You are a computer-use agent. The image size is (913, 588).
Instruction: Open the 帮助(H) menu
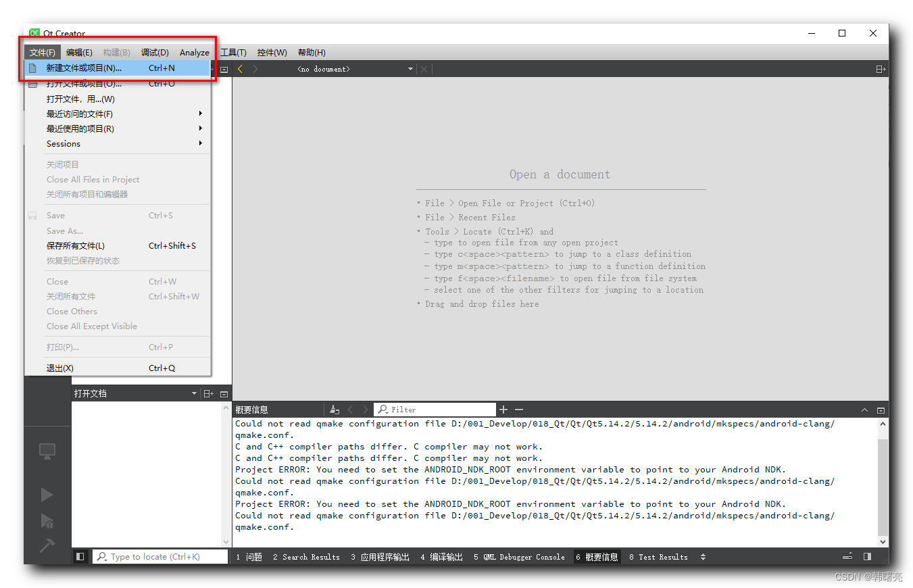tap(311, 52)
